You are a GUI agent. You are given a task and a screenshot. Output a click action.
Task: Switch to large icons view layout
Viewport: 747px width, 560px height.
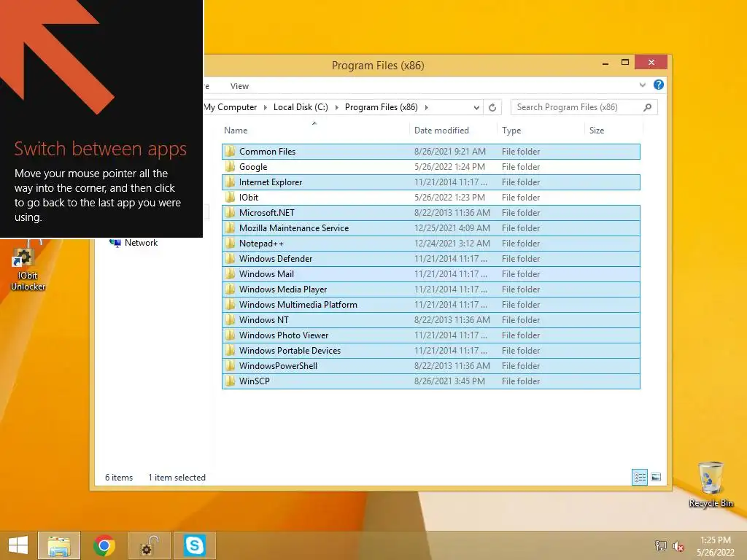[656, 477]
